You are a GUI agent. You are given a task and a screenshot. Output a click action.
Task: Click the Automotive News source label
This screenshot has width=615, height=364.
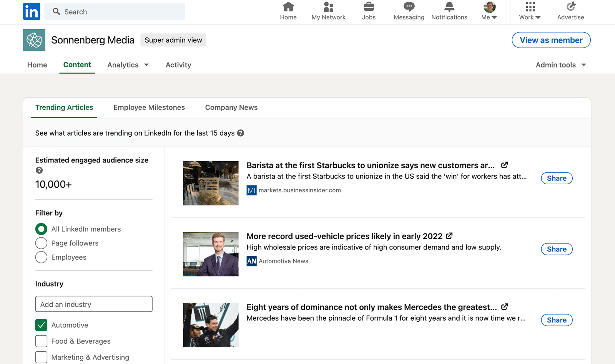tap(283, 261)
